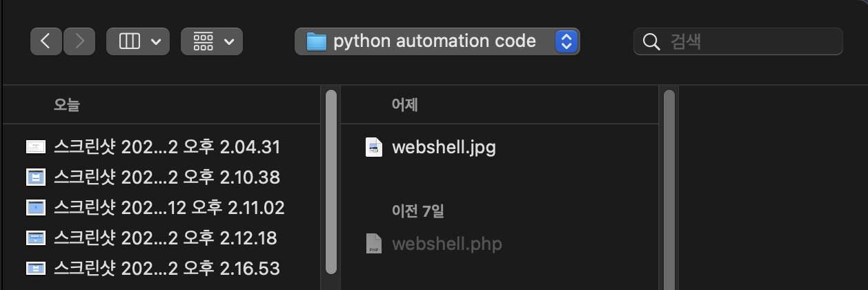Viewport: 868px width, 290px height.
Task: Open the view mode dropdown arrow
Action: click(x=155, y=41)
